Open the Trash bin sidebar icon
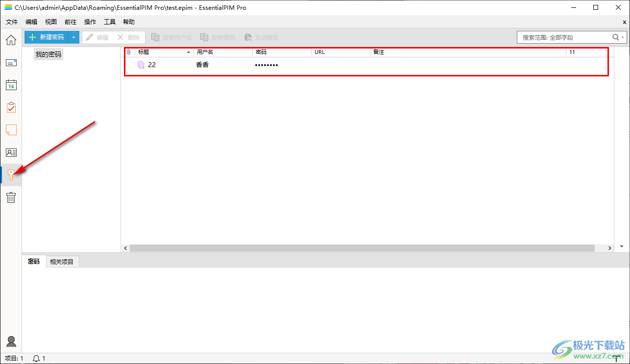This screenshot has width=630, height=364. click(x=11, y=197)
